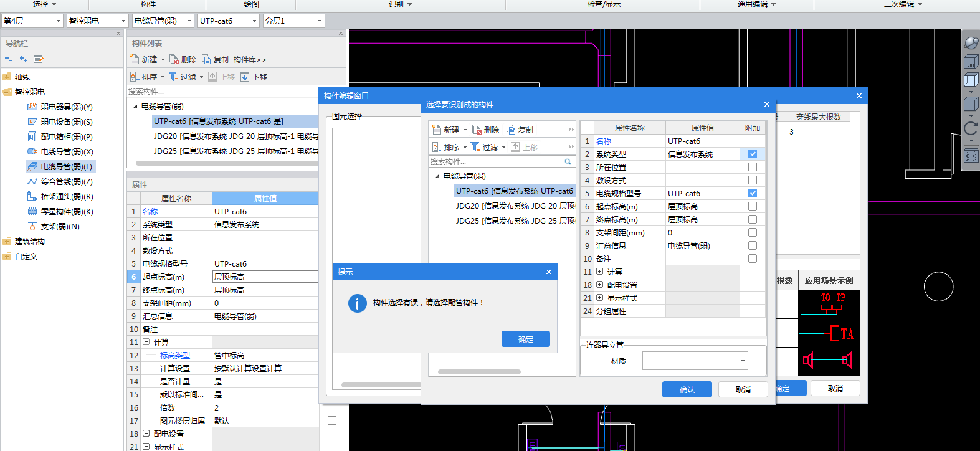Open the 构件 ribbon tab
This screenshot has width=980, height=451.
point(148,4)
